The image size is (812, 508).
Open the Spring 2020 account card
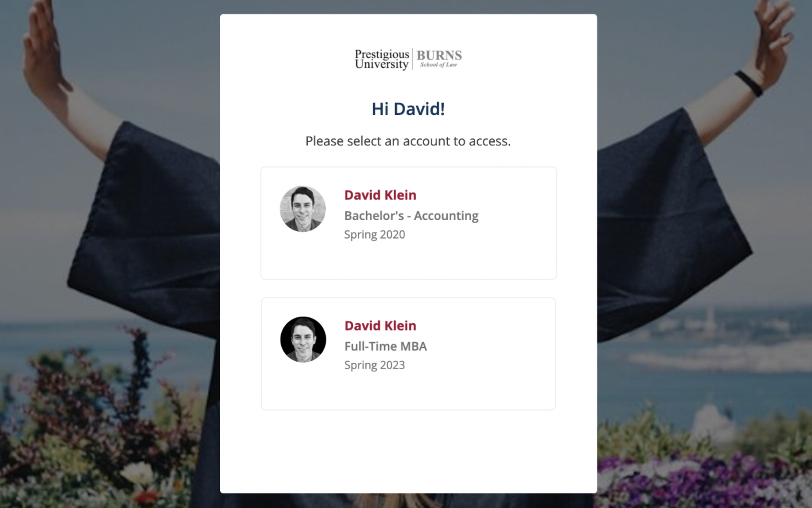click(x=409, y=223)
